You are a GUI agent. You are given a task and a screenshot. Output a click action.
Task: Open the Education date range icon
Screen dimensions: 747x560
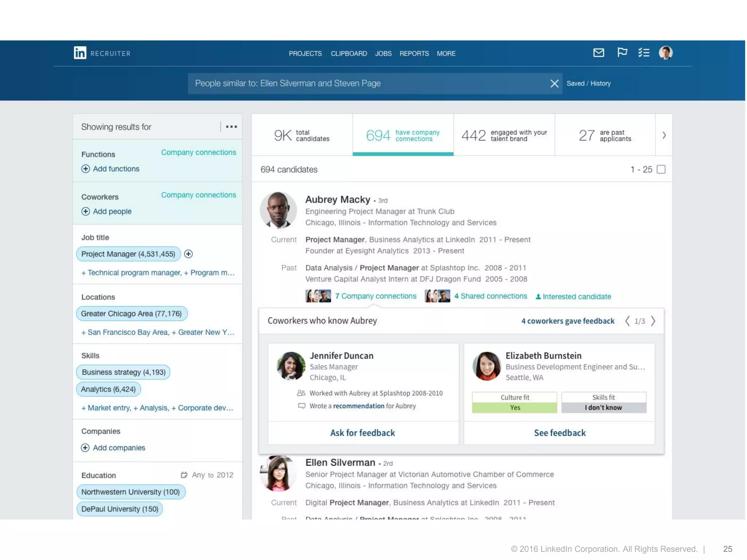[184, 475]
